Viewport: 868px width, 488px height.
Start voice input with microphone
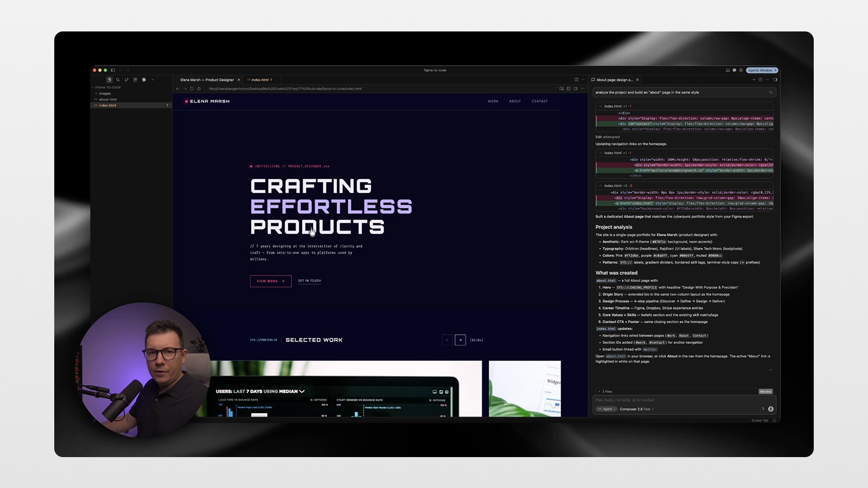[771, 409]
